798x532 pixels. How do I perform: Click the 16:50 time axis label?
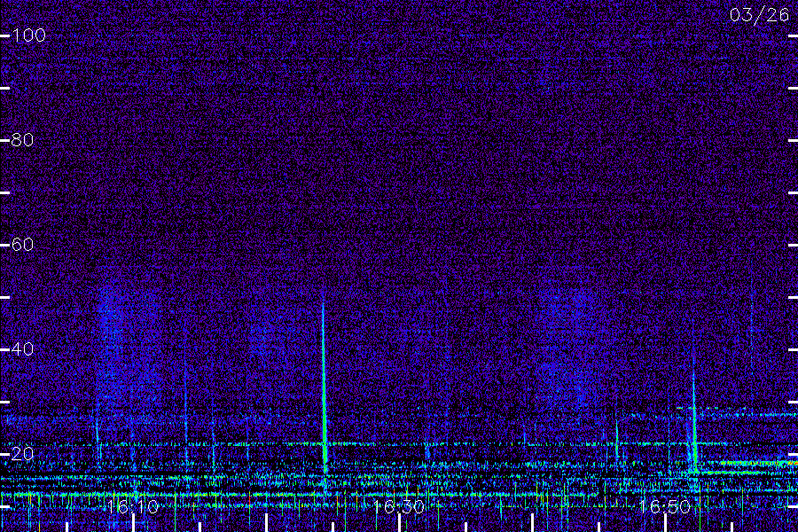pos(665,506)
